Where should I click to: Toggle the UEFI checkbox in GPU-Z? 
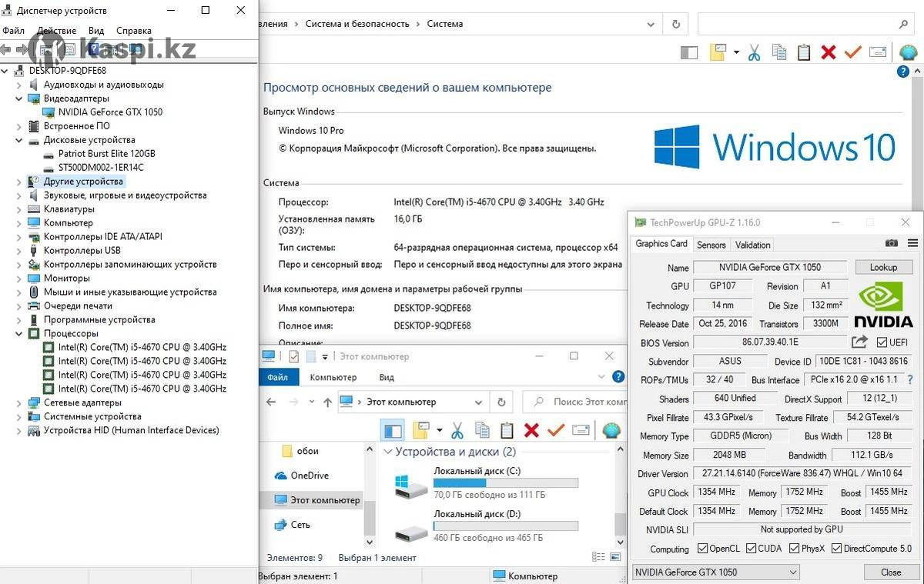(x=882, y=342)
